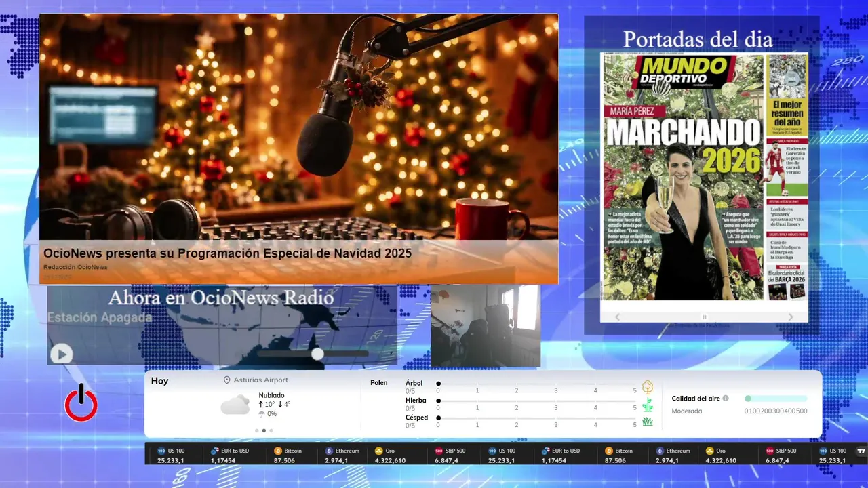Open the studio webcam thumbnail
Screen dimensions: 868x488
point(486,326)
